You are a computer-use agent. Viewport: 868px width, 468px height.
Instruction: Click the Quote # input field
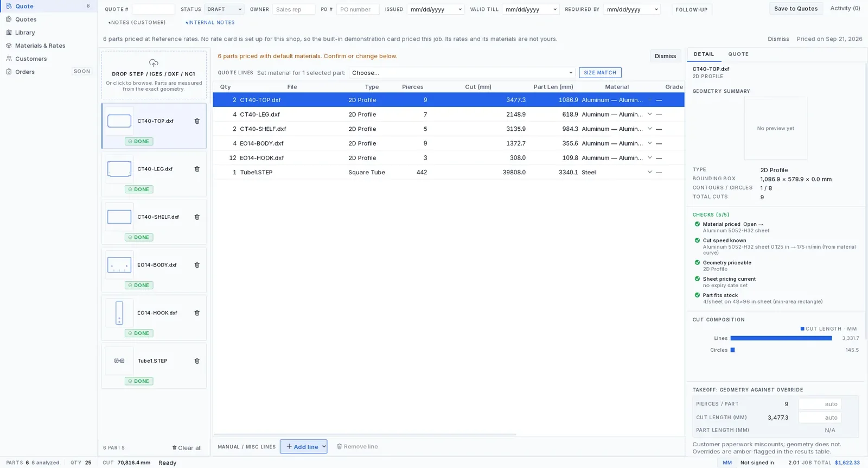click(154, 9)
